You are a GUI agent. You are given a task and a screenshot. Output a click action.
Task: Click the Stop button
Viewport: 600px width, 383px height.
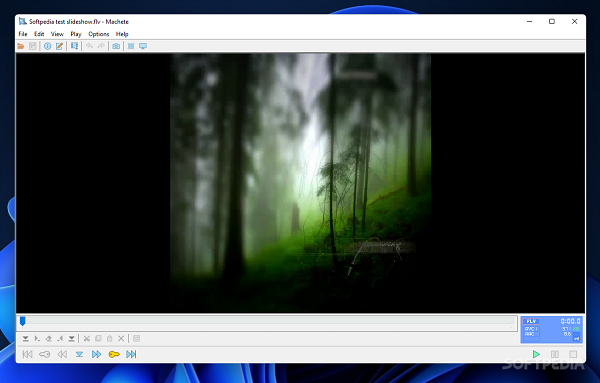click(x=573, y=354)
